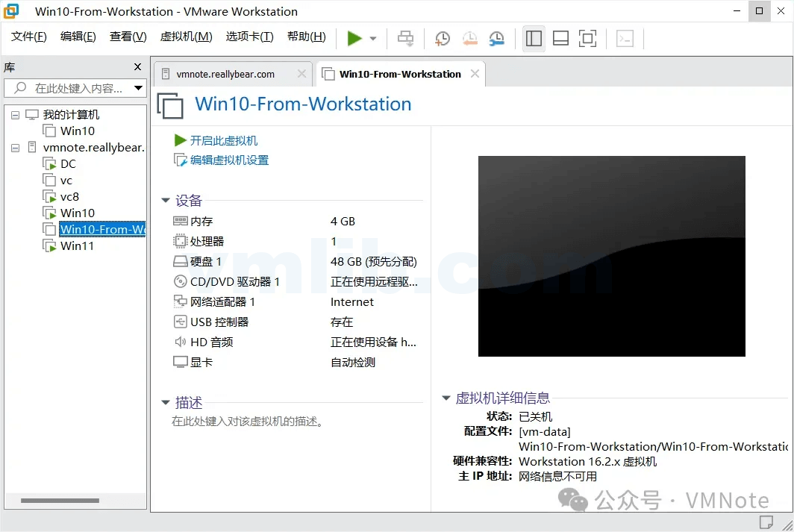Take a new snapshot of the VM
Screen dimensions: 794x532
pyautogui.click(x=442, y=38)
